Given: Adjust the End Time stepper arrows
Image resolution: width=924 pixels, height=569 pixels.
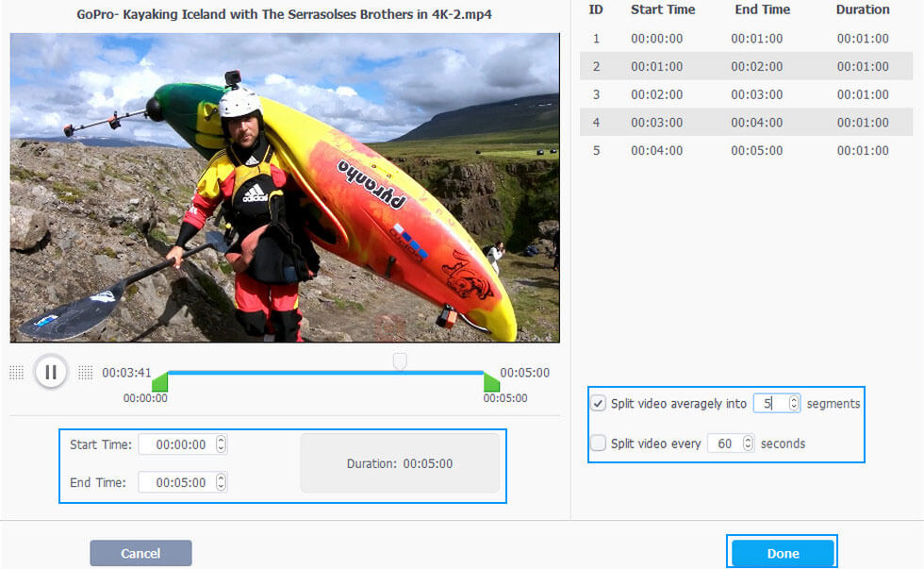Looking at the screenshot, I should pyautogui.click(x=221, y=482).
